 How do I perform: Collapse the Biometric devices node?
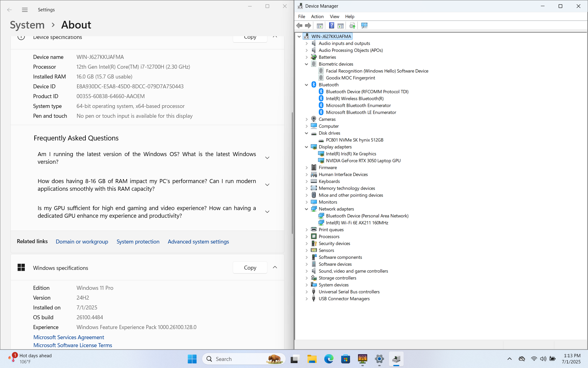point(307,64)
